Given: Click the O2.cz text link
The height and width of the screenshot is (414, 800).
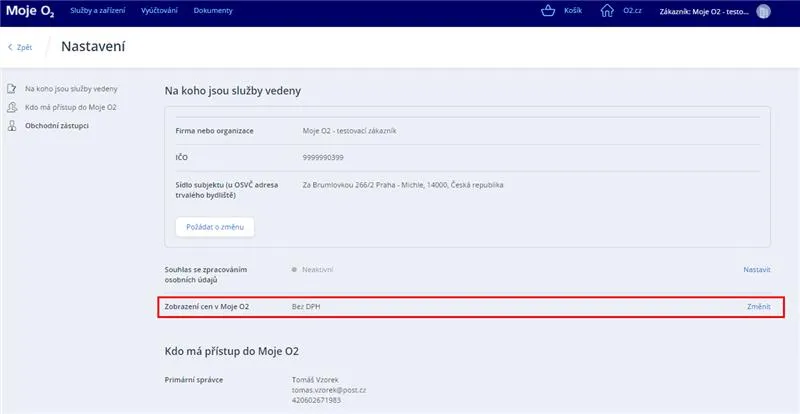Looking at the screenshot, I should pos(631,11).
